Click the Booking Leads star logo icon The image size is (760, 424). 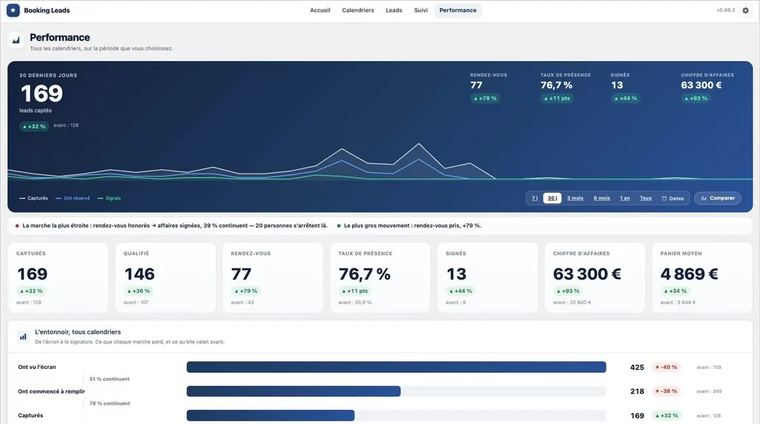[13, 10]
